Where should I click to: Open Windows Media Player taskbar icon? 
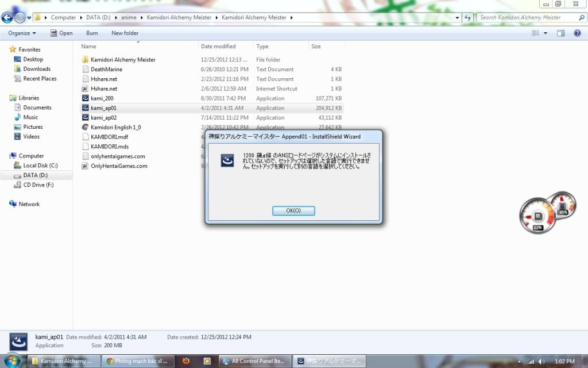207,361
